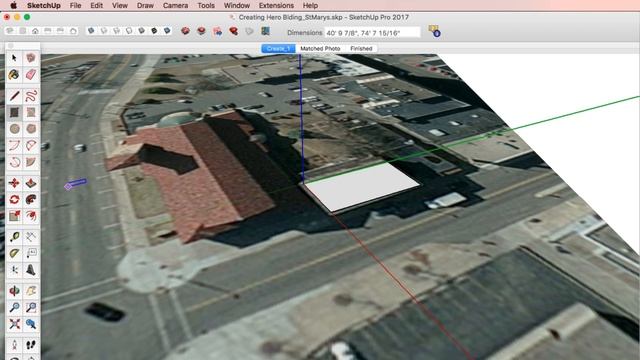Switch to the Create_1 scene tab

[278, 49]
